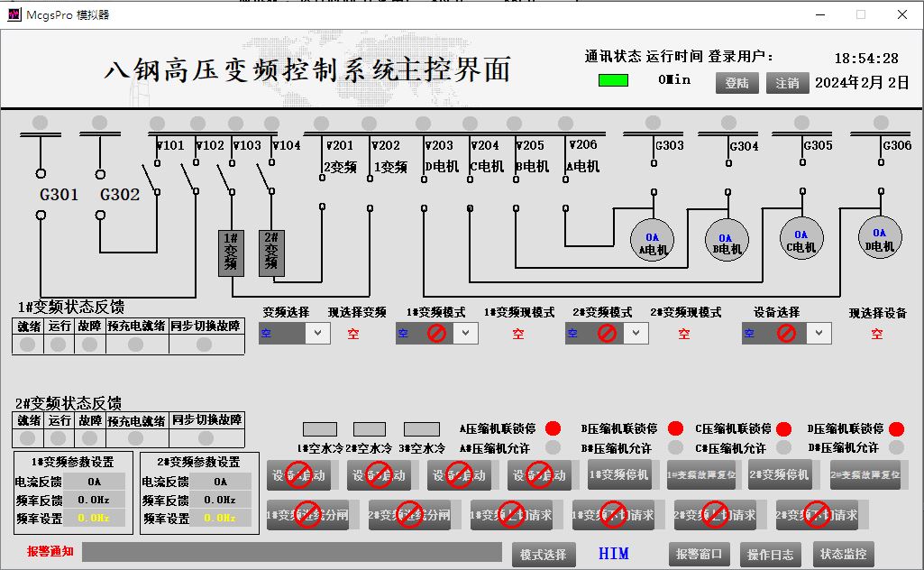Click the 2#变频参数设置 频率设置 value field
This screenshot has height=570, width=924.
220,518
